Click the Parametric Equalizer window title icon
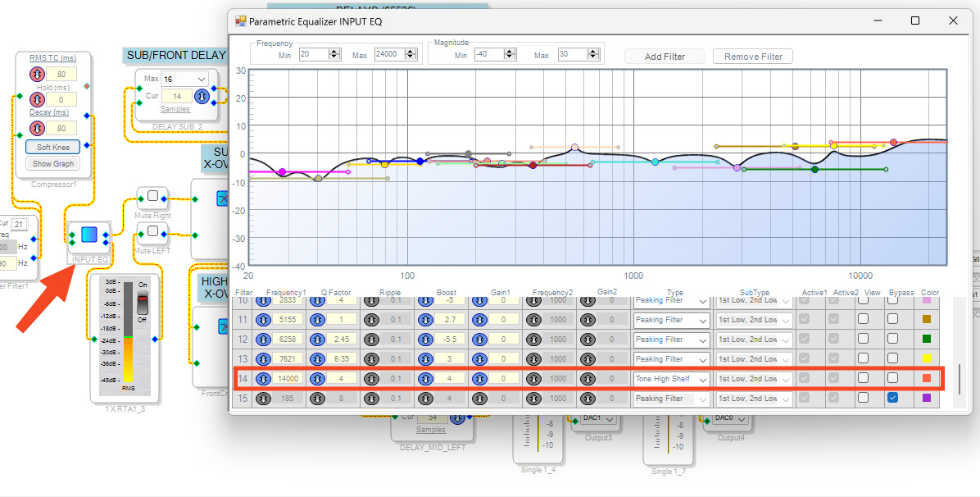Image resolution: width=980 pixels, height=497 pixels. [241, 21]
